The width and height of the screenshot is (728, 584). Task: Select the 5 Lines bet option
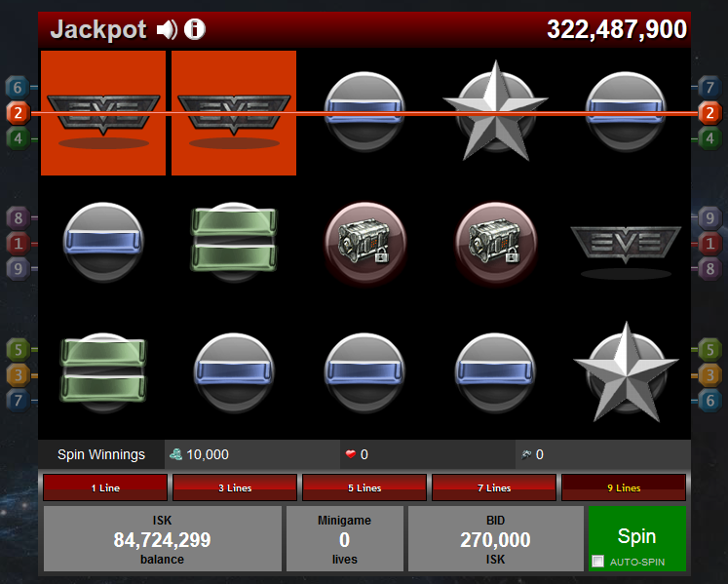coord(364,487)
